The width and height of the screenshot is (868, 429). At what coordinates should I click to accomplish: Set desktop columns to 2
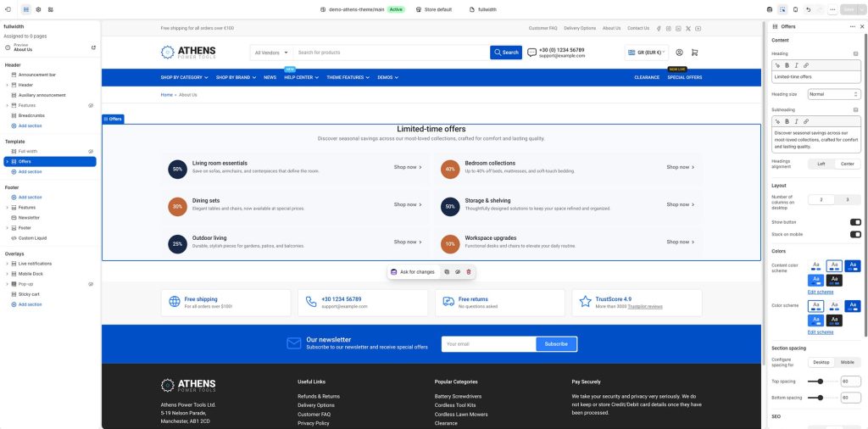(821, 199)
